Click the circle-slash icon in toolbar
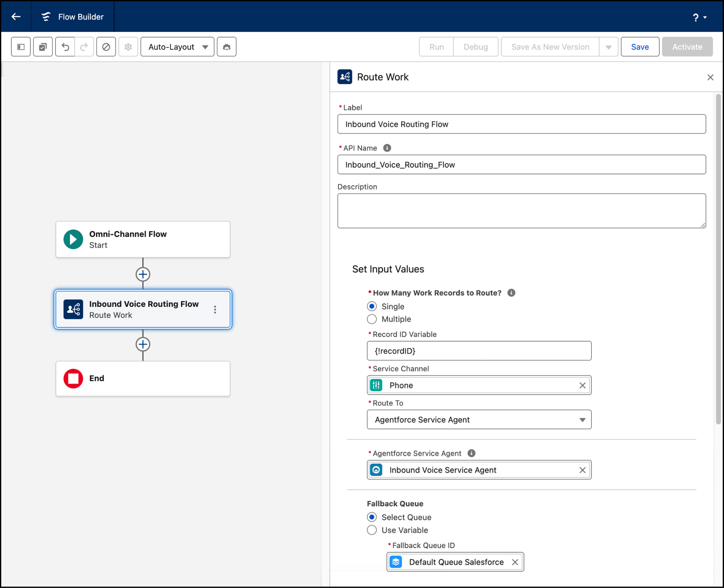The height and width of the screenshot is (588, 724). click(106, 47)
